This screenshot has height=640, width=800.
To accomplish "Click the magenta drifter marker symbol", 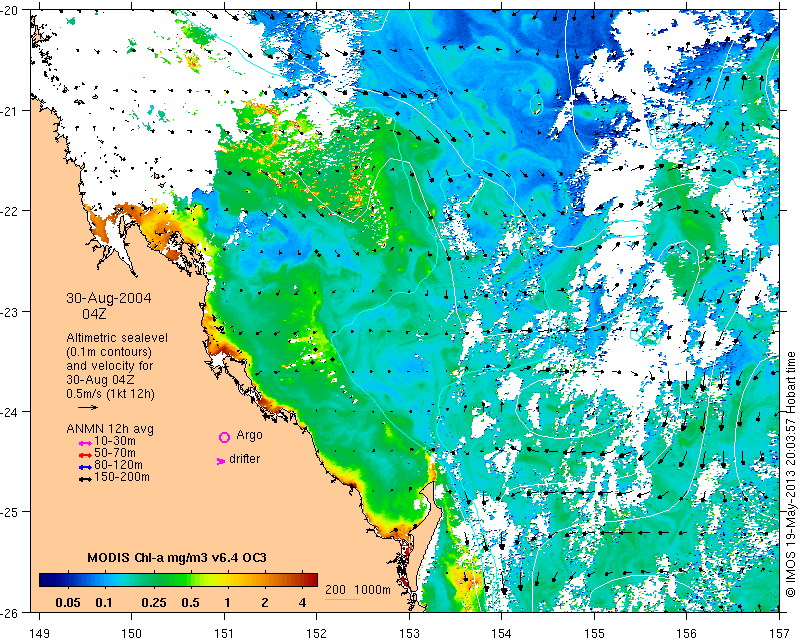I will coord(221,461).
